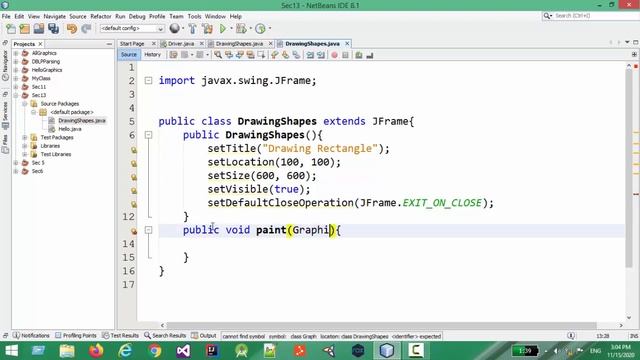Click the Profile Project toolbar icon
This screenshot has height=360, width=640.
point(260,29)
